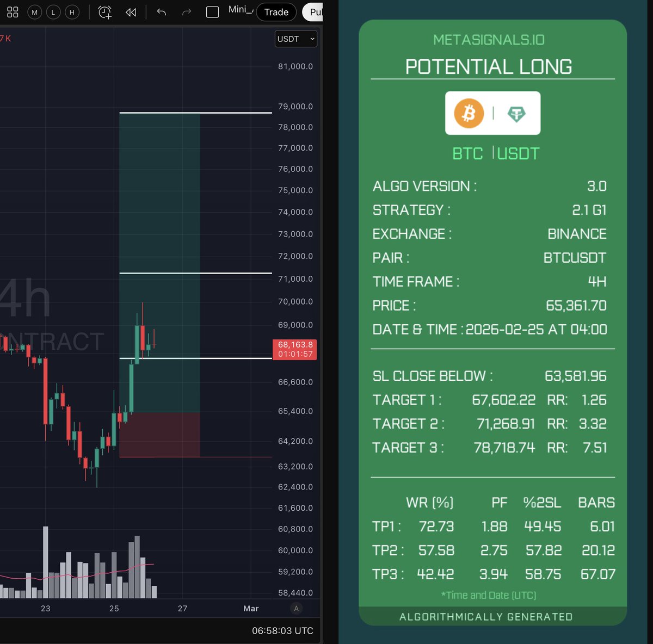Image resolution: width=653 pixels, height=644 pixels.
Task: Click the M circle button in toolbar
Action: pos(35,12)
